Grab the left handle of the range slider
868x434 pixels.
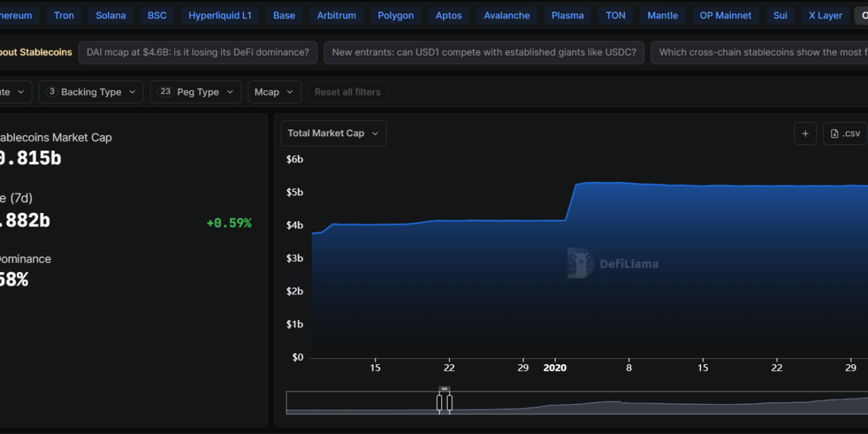439,403
